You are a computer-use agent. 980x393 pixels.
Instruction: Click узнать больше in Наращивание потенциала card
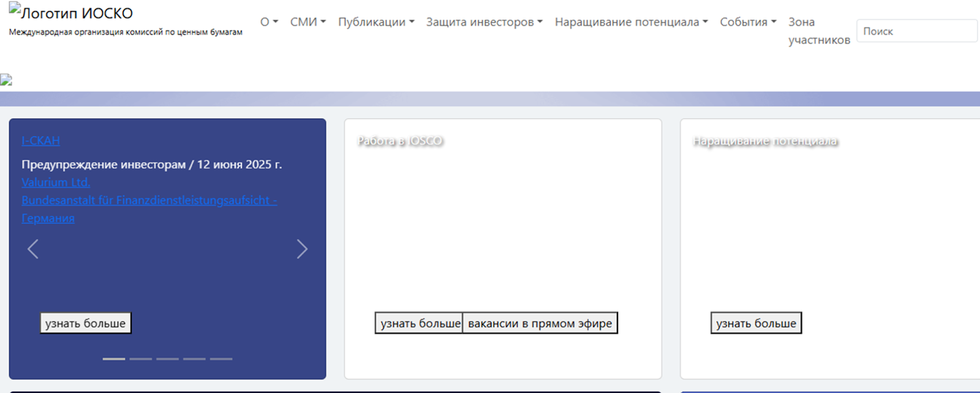click(x=756, y=323)
